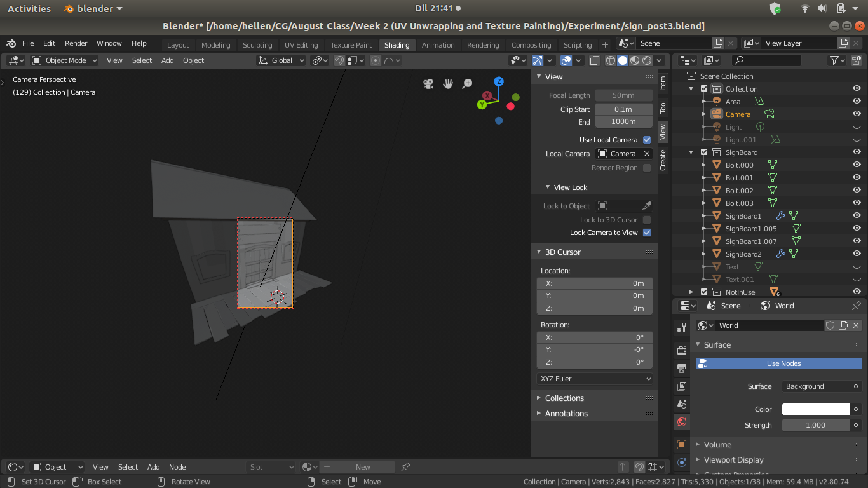Screen dimensions: 868x488
Task: Click the pan hand icon in viewport
Action: tap(448, 84)
